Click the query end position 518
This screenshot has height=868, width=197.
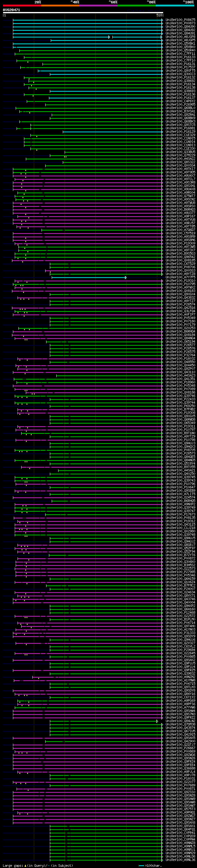pyautogui.click(x=159, y=15)
